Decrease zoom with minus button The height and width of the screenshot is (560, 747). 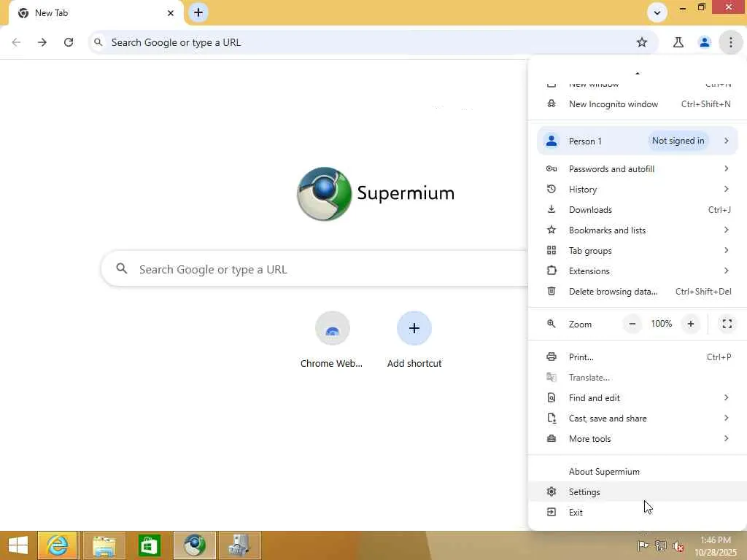point(632,324)
